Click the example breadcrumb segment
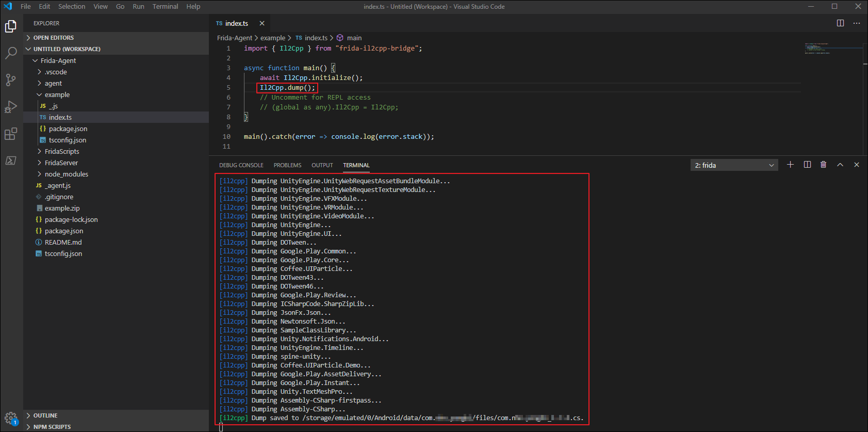This screenshot has height=432, width=868. (x=273, y=38)
